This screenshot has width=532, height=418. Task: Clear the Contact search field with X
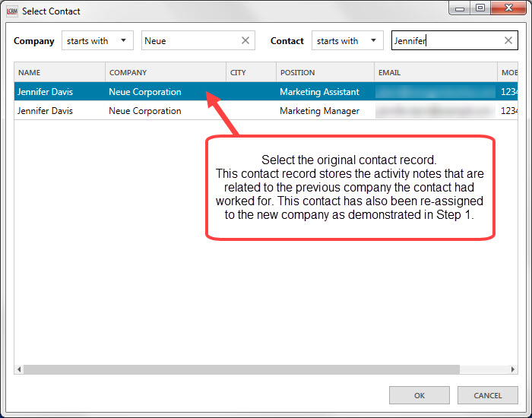click(508, 41)
